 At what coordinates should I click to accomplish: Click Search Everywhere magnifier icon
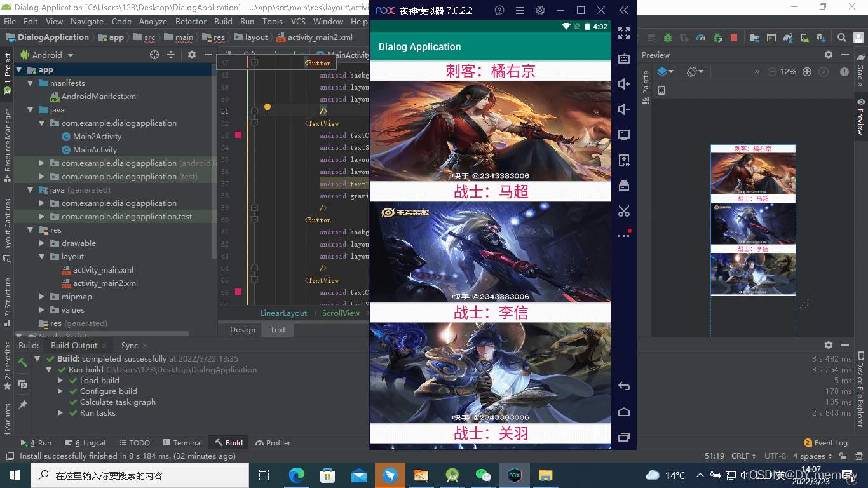click(842, 37)
